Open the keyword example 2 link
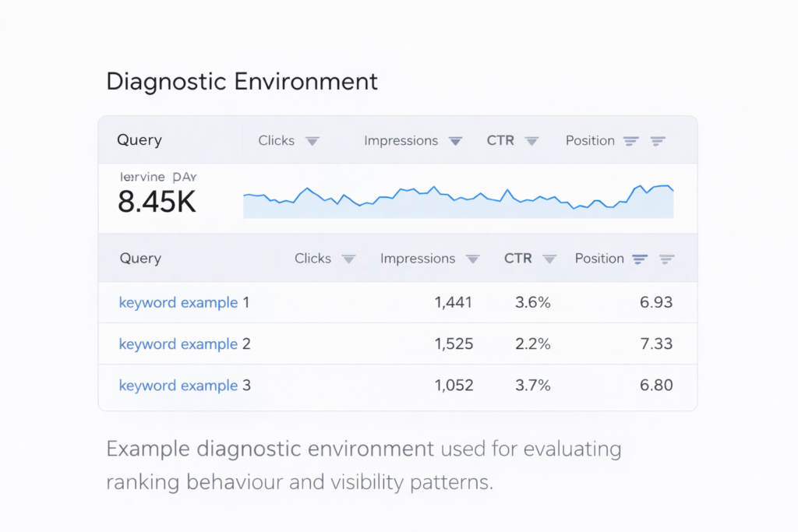 click(178, 344)
